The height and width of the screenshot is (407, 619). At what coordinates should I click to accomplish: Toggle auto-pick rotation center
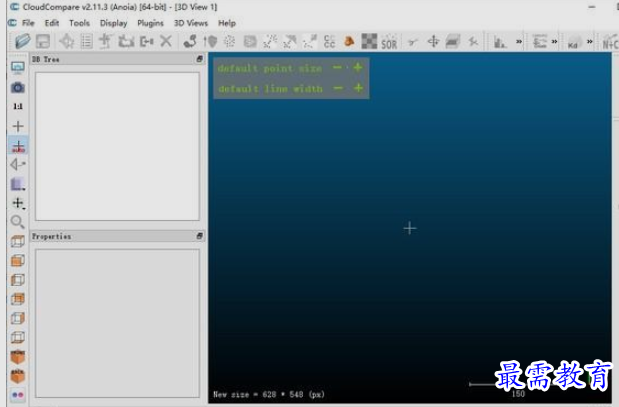[x=18, y=145]
